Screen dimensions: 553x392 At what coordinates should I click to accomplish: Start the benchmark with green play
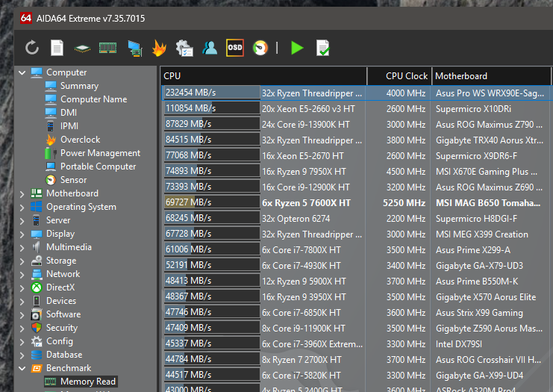coord(297,48)
